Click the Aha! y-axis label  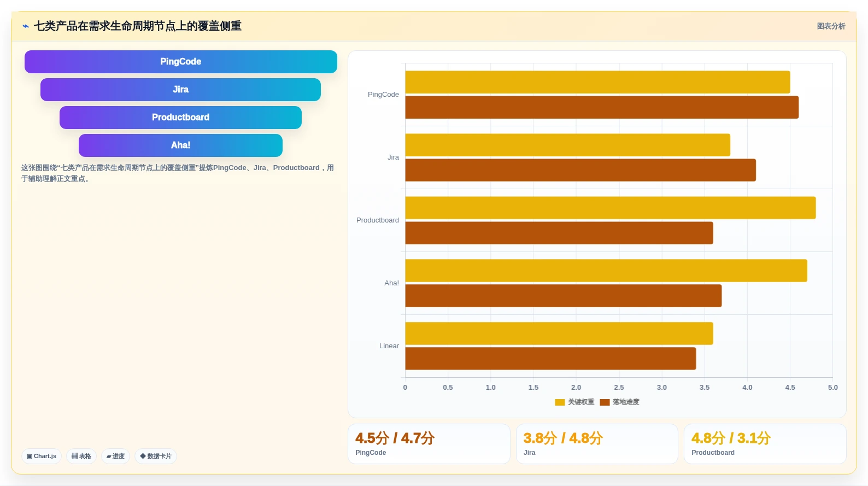click(x=391, y=283)
